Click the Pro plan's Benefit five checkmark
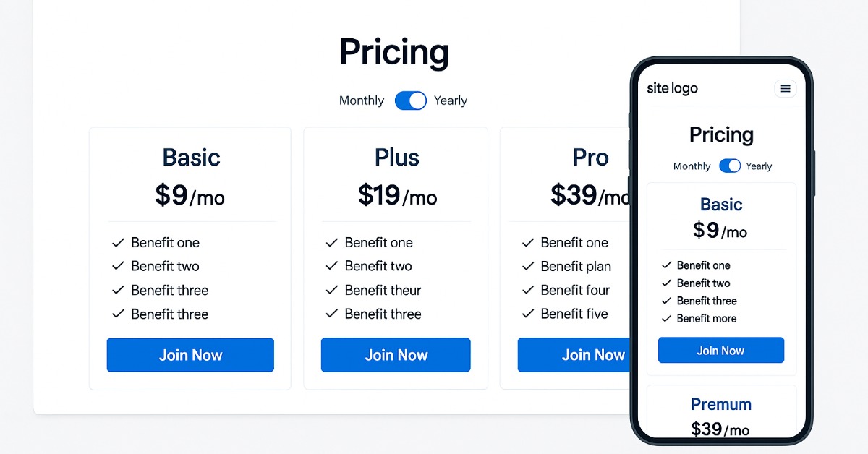Viewport: 868px width, 454px height. (528, 314)
